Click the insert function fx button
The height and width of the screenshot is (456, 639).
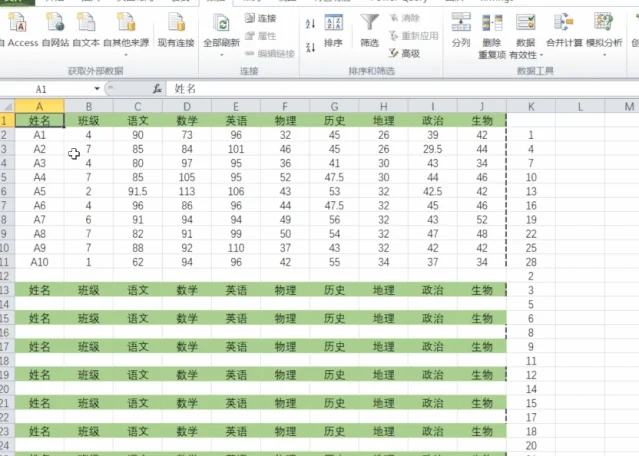[157, 88]
